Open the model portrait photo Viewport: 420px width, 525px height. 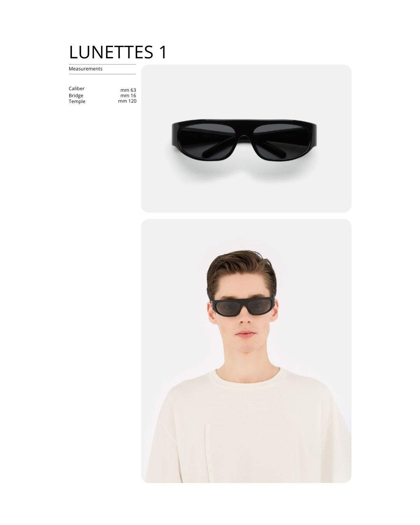(x=246, y=351)
